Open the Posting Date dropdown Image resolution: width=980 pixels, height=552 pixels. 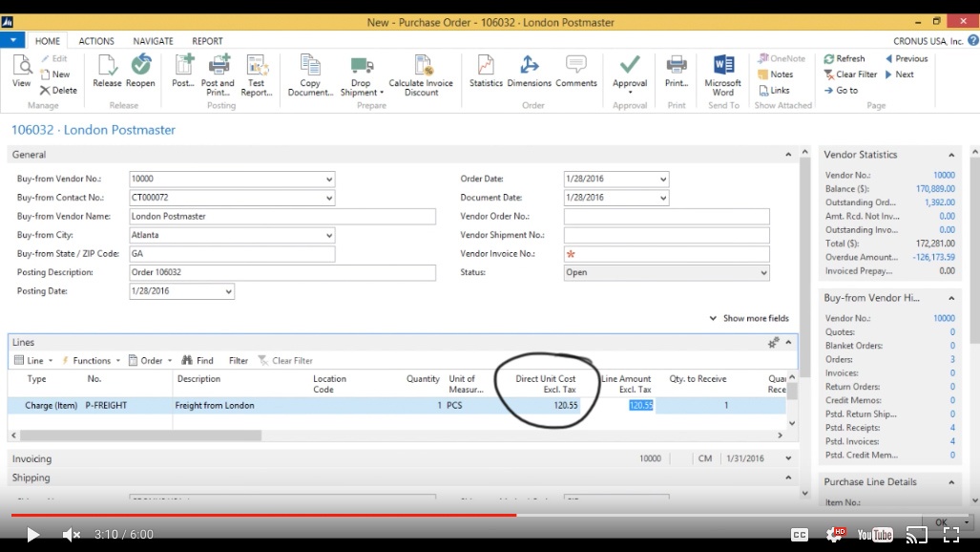228,291
